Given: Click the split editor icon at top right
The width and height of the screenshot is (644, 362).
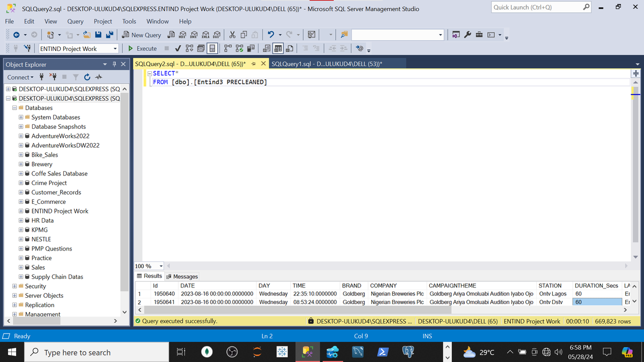Looking at the screenshot, I should (635, 73).
